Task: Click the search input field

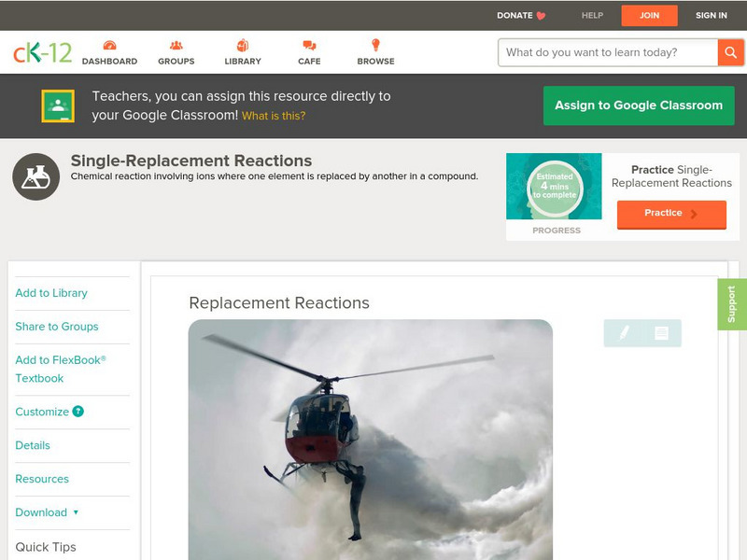Action: click(608, 52)
